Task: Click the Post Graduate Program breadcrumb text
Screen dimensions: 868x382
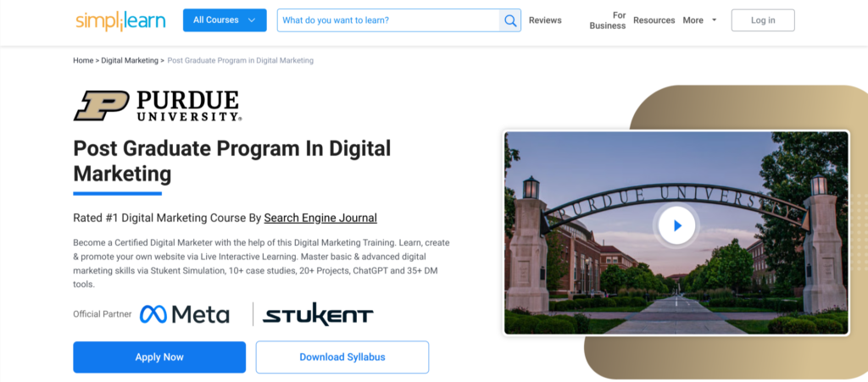Action: click(241, 61)
